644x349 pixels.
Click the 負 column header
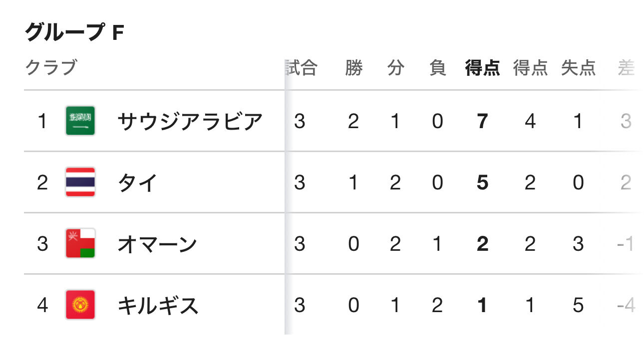point(437,67)
